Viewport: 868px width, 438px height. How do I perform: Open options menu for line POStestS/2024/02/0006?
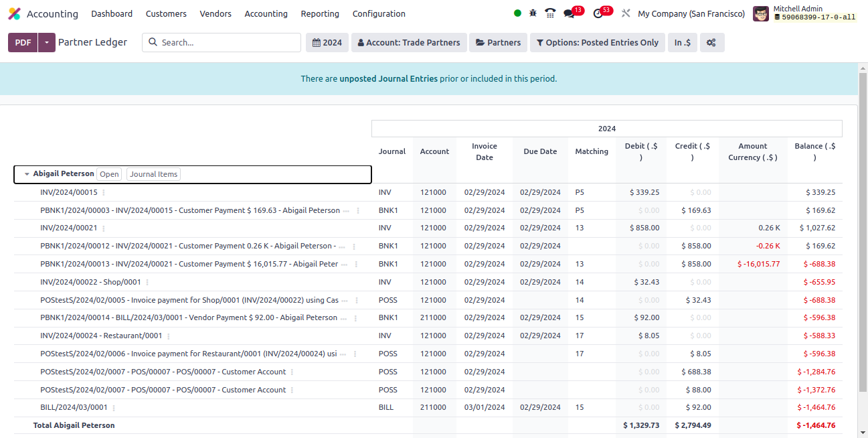pyautogui.click(x=355, y=354)
